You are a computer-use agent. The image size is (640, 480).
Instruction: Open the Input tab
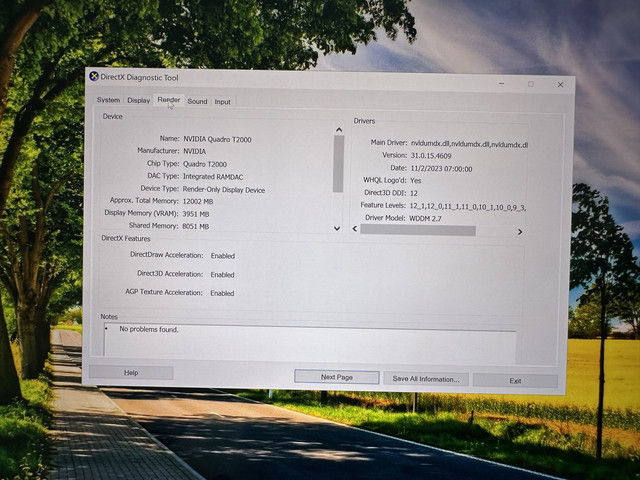click(x=222, y=102)
